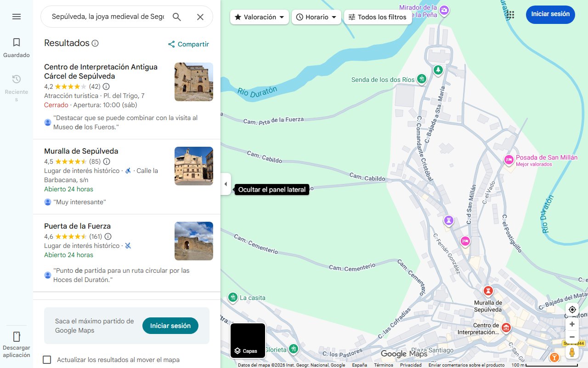Image resolution: width=588 pixels, height=368 pixels.
Task: Share results using Compartir
Action: (188, 44)
